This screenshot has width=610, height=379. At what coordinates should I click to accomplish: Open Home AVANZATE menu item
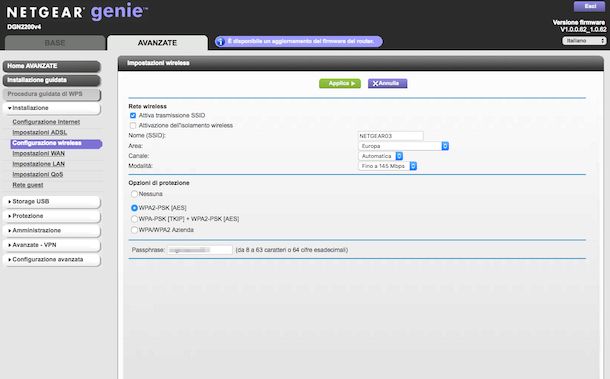[51, 66]
